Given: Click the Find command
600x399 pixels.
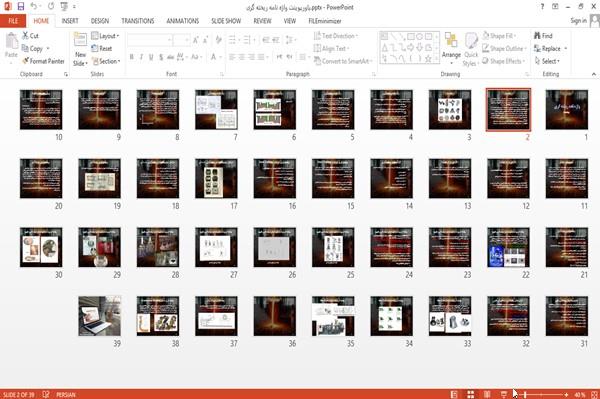Looking at the screenshot, I should [543, 36].
